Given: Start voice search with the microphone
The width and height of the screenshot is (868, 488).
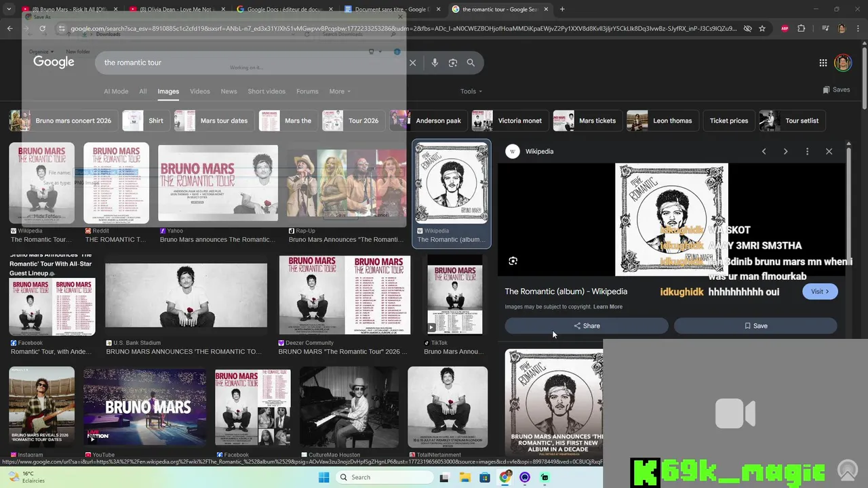Looking at the screenshot, I should (435, 62).
